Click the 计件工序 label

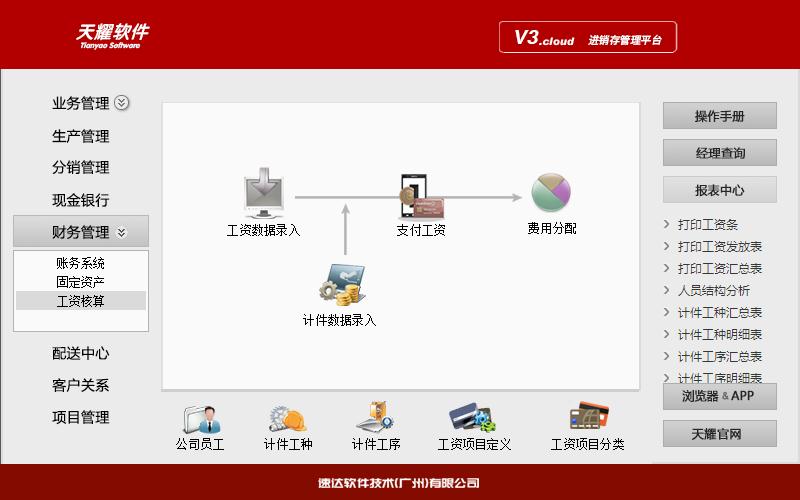pos(376,444)
